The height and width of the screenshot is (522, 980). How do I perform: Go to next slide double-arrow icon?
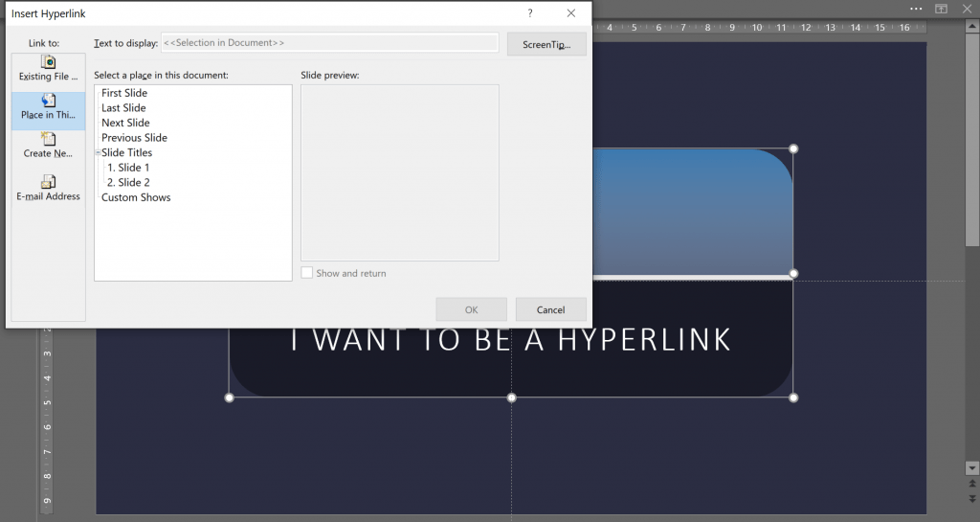[x=972, y=498]
